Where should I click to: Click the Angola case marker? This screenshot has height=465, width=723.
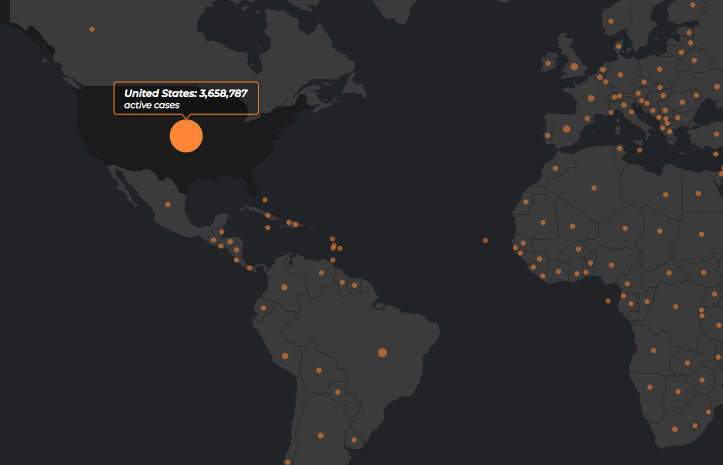click(x=653, y=351)
